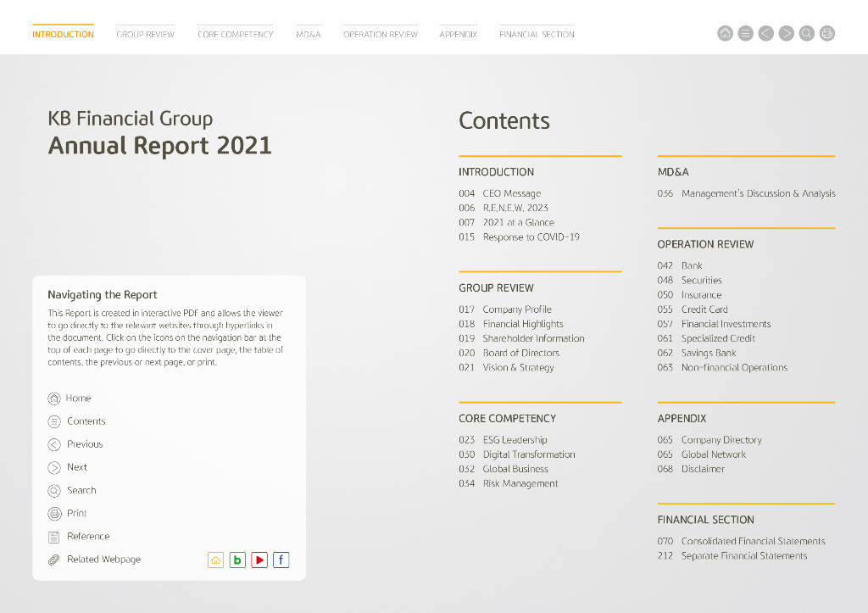
Task: Open 2021 at a Glance entry
Action: (x=507, y=222)
